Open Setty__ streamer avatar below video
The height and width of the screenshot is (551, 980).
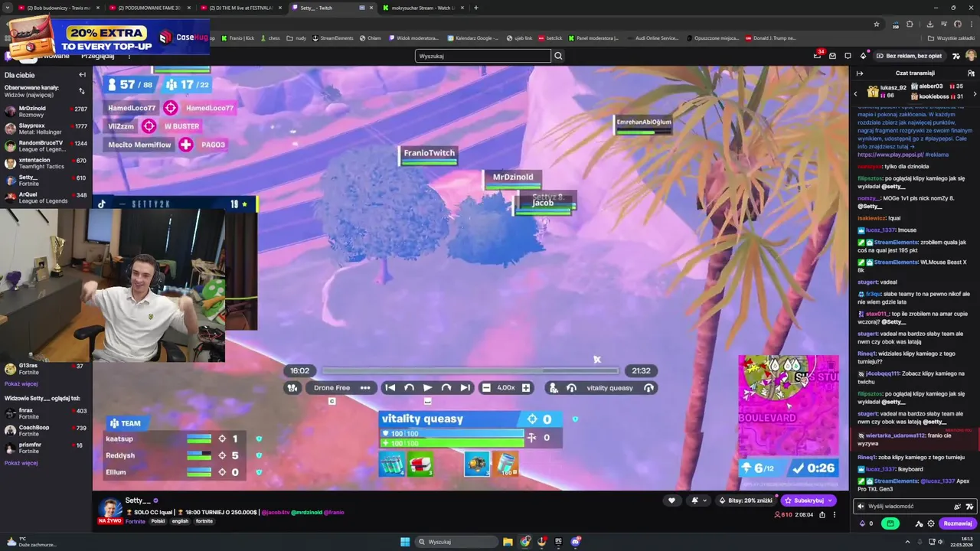(x=109, y=509)
